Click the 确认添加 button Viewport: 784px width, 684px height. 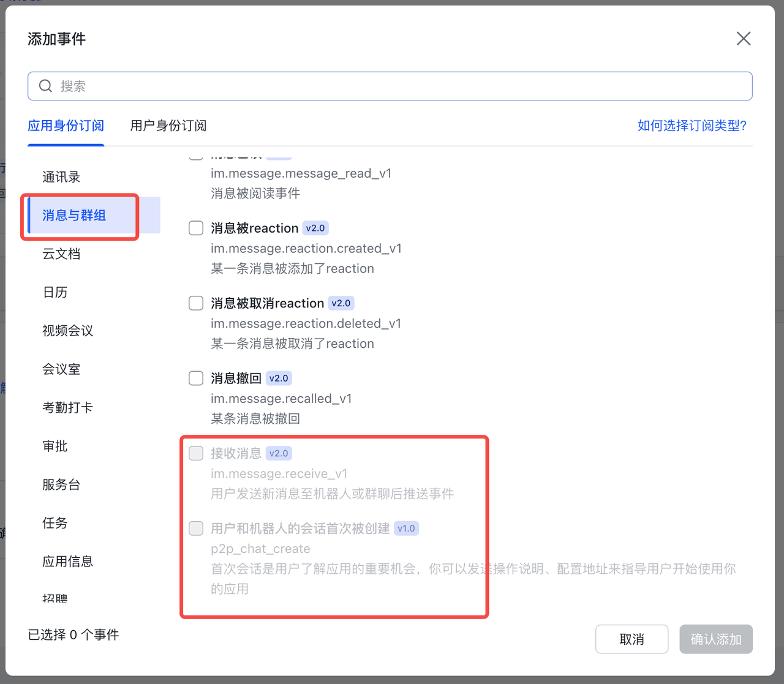(715, 639)
